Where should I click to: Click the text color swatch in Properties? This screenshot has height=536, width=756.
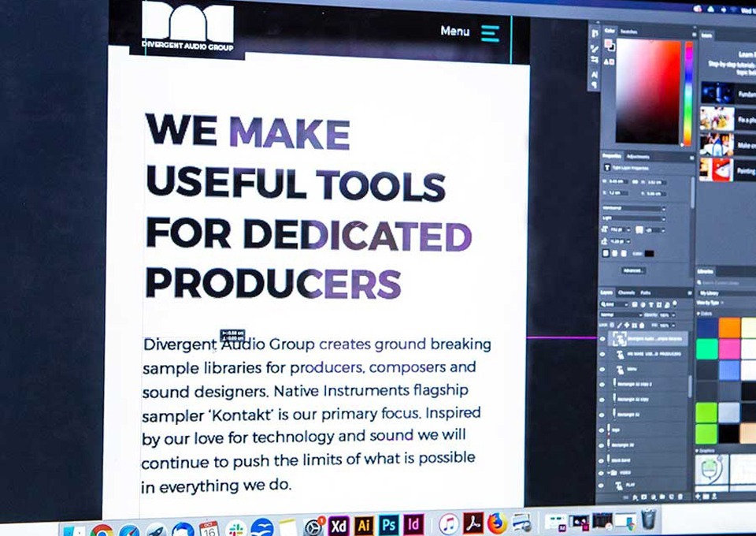[649, 254]
